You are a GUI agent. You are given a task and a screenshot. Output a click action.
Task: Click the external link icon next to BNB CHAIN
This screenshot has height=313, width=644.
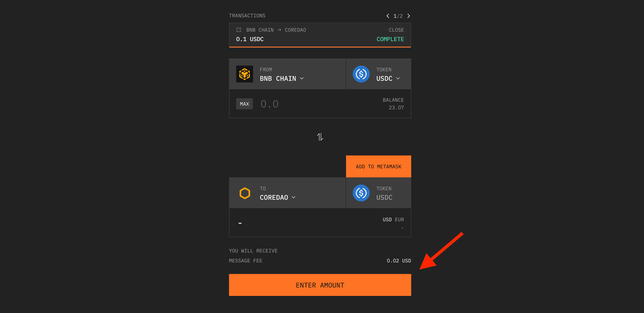237,30
